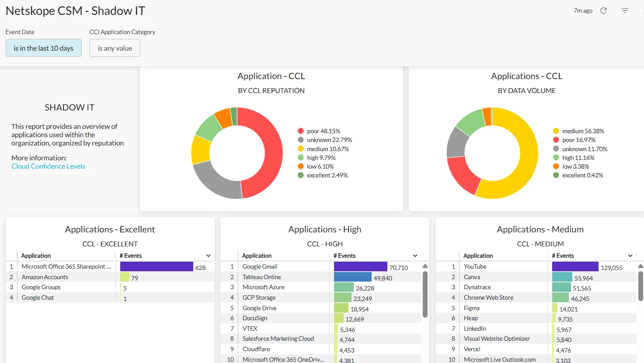Select the 'LinkedIn' row
Screen dimensions: 644x363
point(536,328)
